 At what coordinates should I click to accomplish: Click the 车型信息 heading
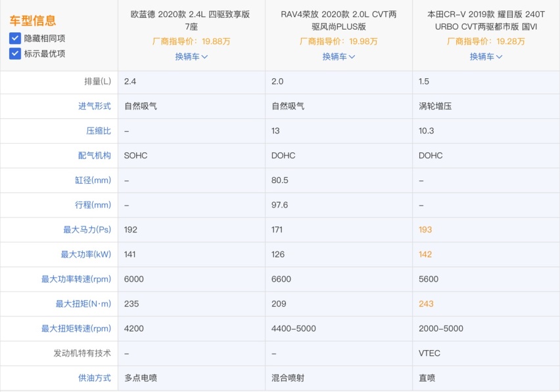(x=32, y=21)
